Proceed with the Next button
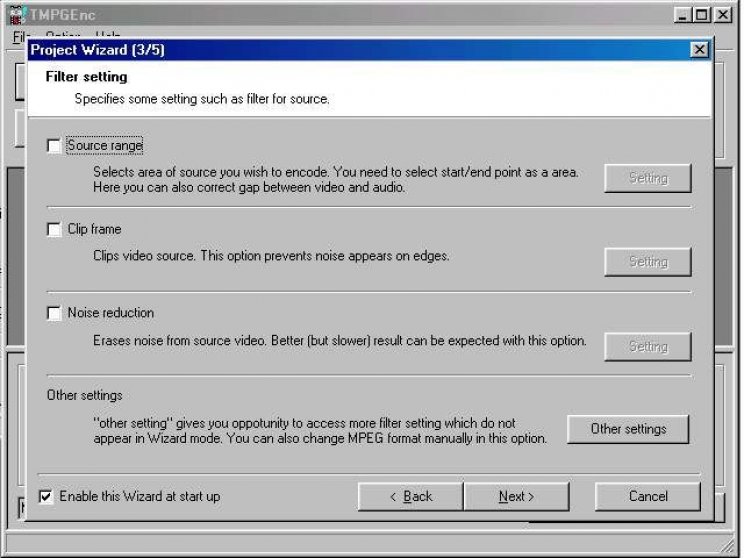This screenshot has height=558, width=744. (516, 497)
